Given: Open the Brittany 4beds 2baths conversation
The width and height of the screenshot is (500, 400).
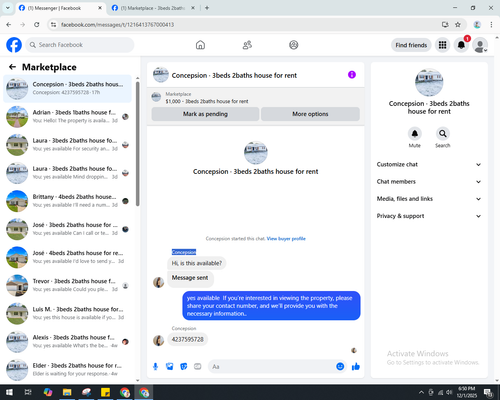Looking at the screenshot, I should point(68,201).
